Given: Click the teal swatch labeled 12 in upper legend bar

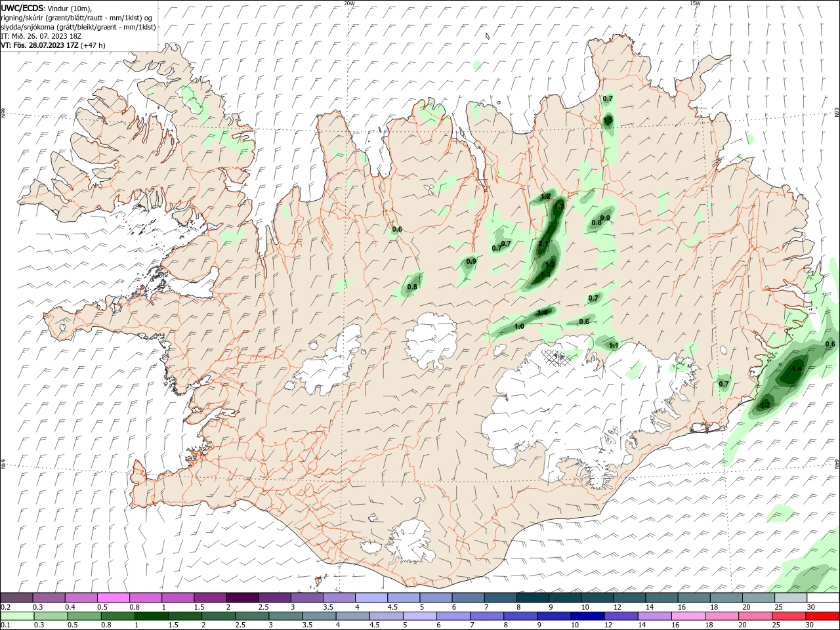Looking at the screenshot, I should pyautogui.click(x=629, y=598).
